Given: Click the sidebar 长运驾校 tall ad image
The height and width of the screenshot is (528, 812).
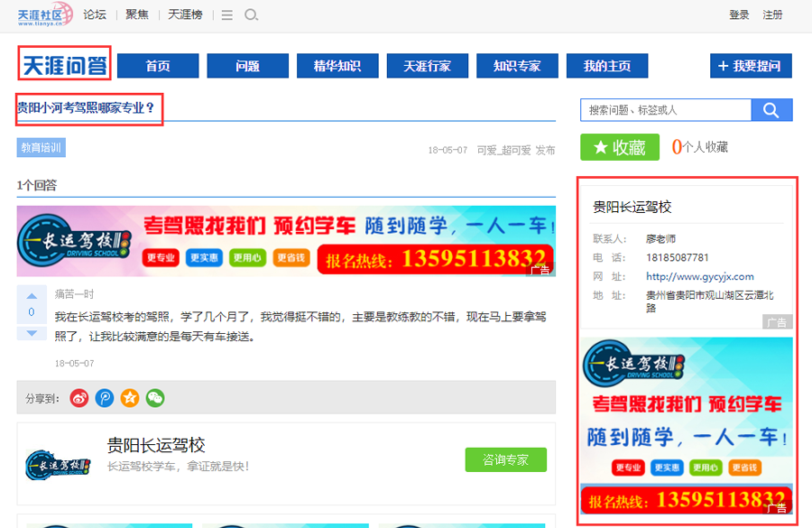Looking at the screenshot, I should click(687, 425).
